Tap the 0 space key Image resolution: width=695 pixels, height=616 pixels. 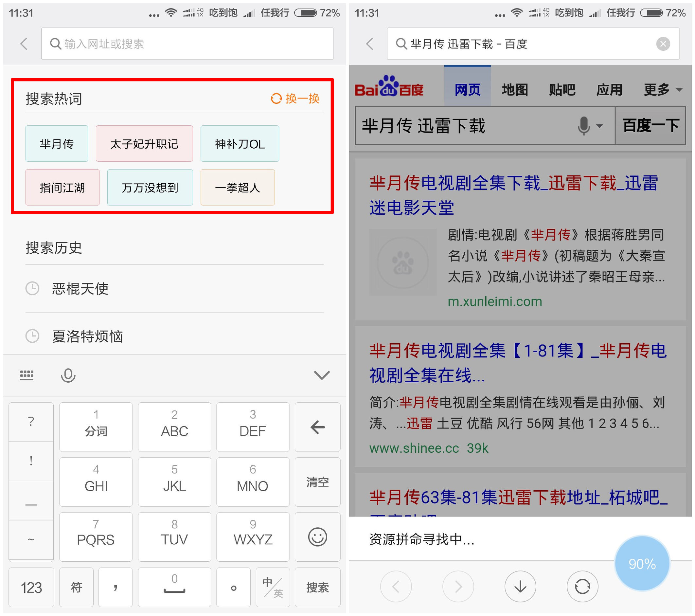coord(174,588)
